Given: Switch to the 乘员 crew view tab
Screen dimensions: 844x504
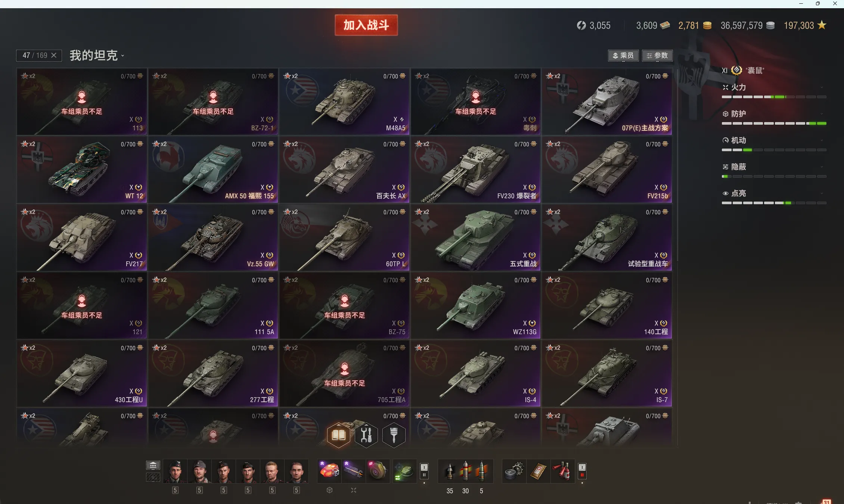Looking at the screenshot, I should click(x=623, y=56).
